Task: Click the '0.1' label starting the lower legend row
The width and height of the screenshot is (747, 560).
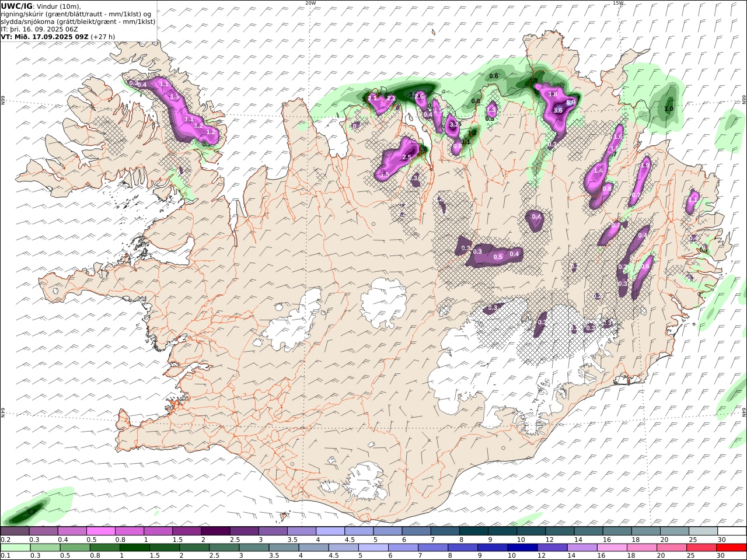Action: [5, 556]
